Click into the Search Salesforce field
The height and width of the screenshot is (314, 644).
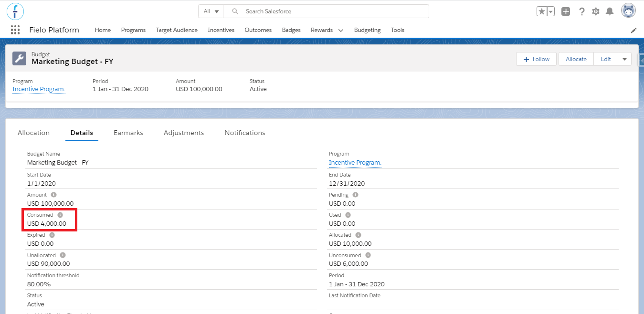click(326, 11)
